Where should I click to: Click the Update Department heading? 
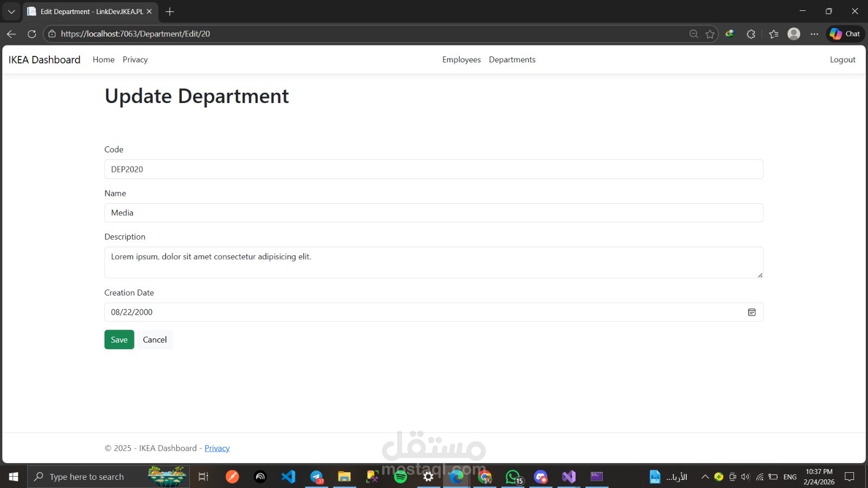197,96
